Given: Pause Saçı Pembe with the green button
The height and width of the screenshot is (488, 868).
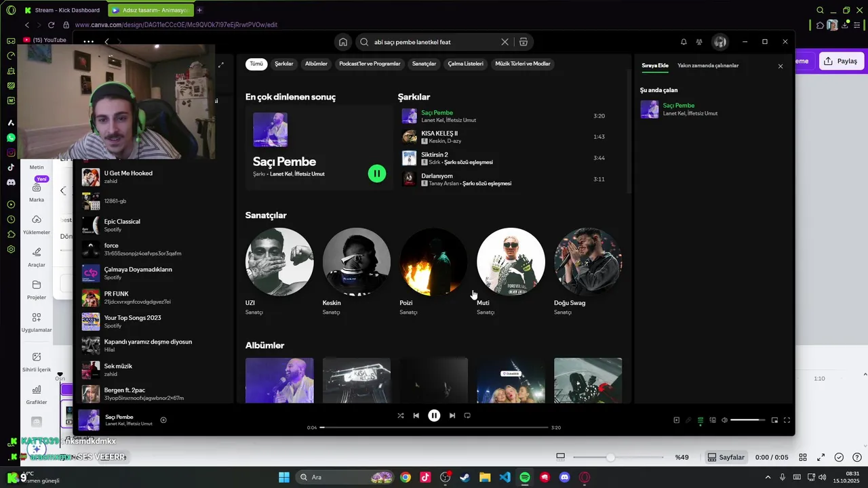Looking at the screenshot, I should pos(376,174).
